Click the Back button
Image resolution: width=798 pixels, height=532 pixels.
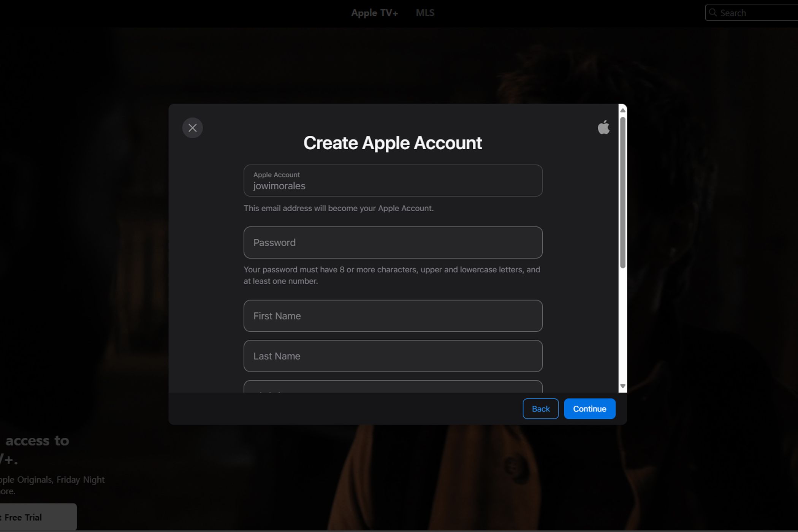540,408
